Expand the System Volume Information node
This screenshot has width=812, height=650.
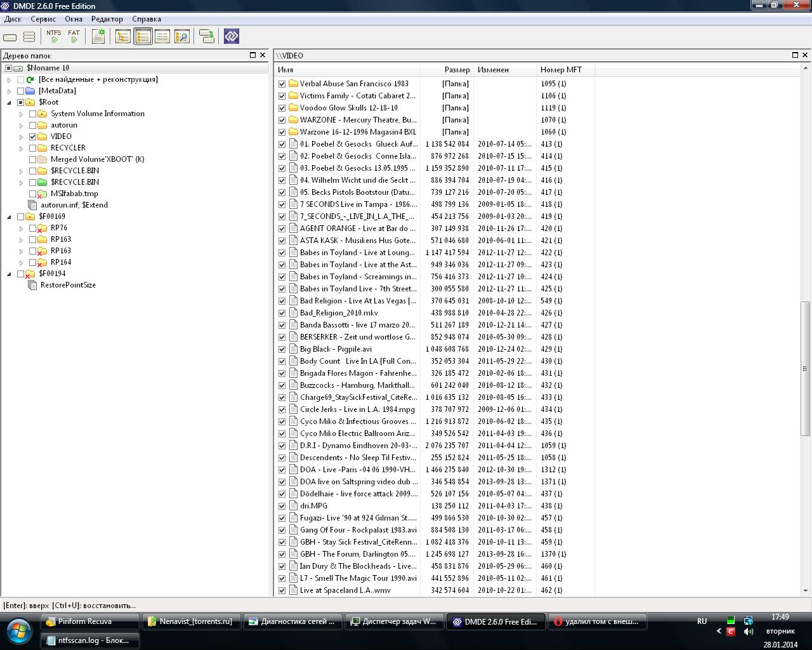[22, 114]
